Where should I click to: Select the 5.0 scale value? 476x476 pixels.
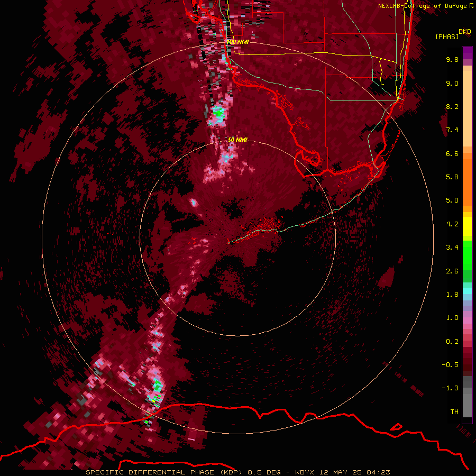452,200
